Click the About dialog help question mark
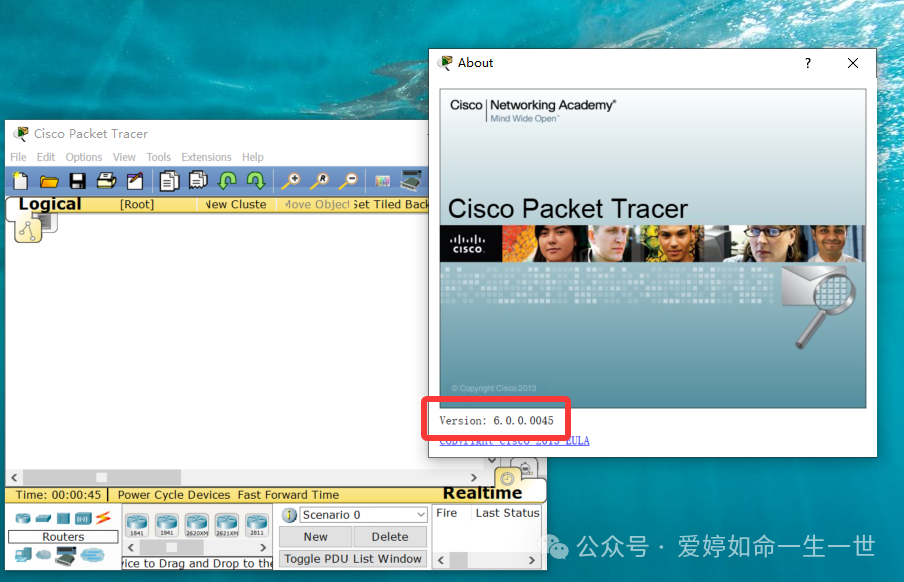The width and height of the screenshot is (904, 582). point(808,63)
